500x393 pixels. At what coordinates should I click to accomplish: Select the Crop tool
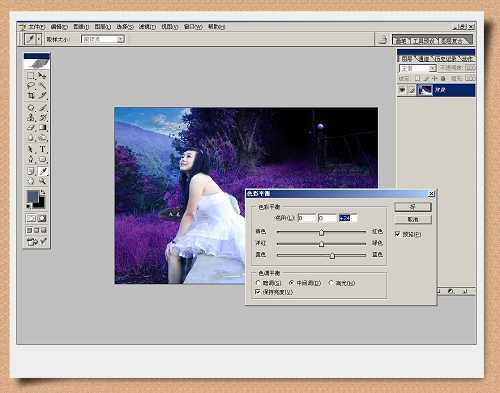(31, 96)
